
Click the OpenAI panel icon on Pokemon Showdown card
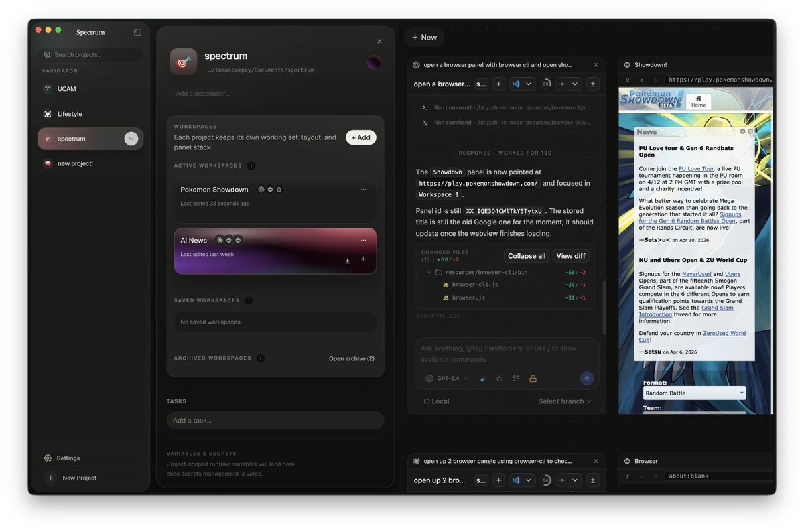click(x=261, y=190)
